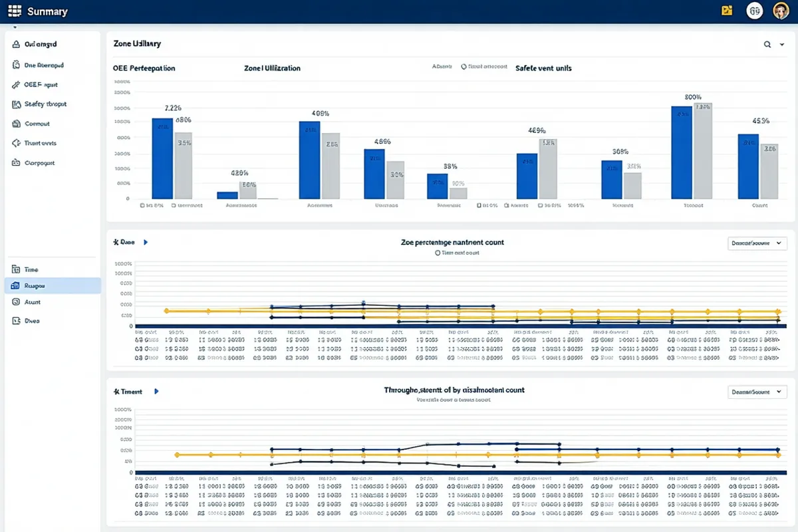The width and height of the screenshot is (798, 532).
Task: Click the OEE Perfeepation chart heading
Action: coord(144,68)
